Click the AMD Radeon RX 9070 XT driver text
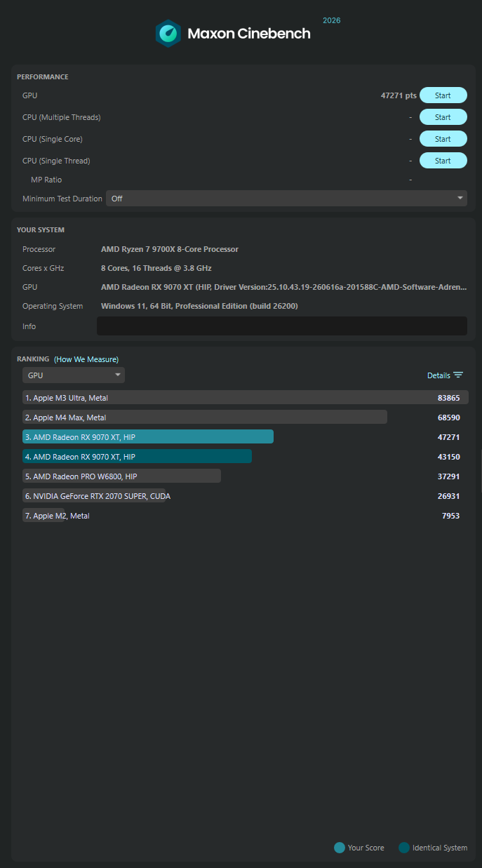 pyautogui.click(x=283, y=287)
